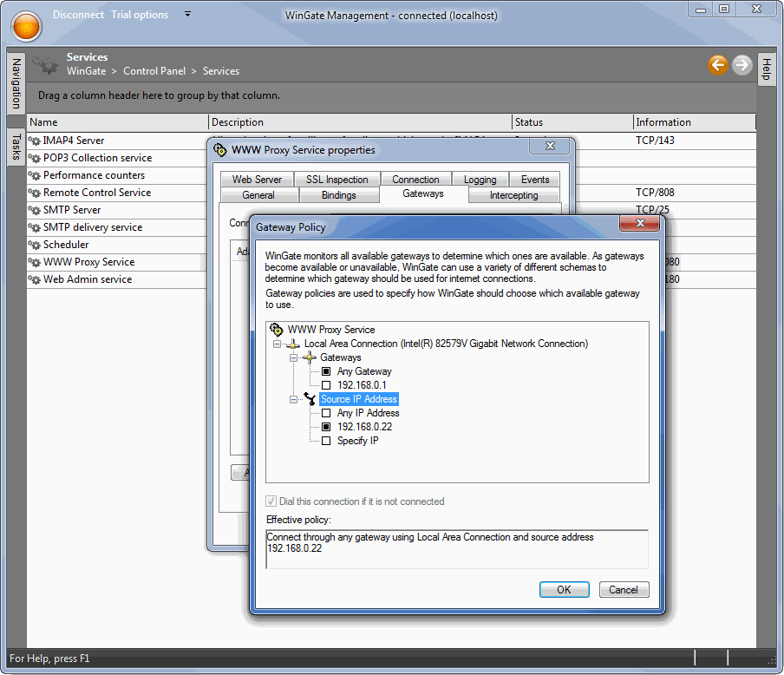
Task: Click the WWW Proxy Service tree root icon
Action: (x=277, y=329)
